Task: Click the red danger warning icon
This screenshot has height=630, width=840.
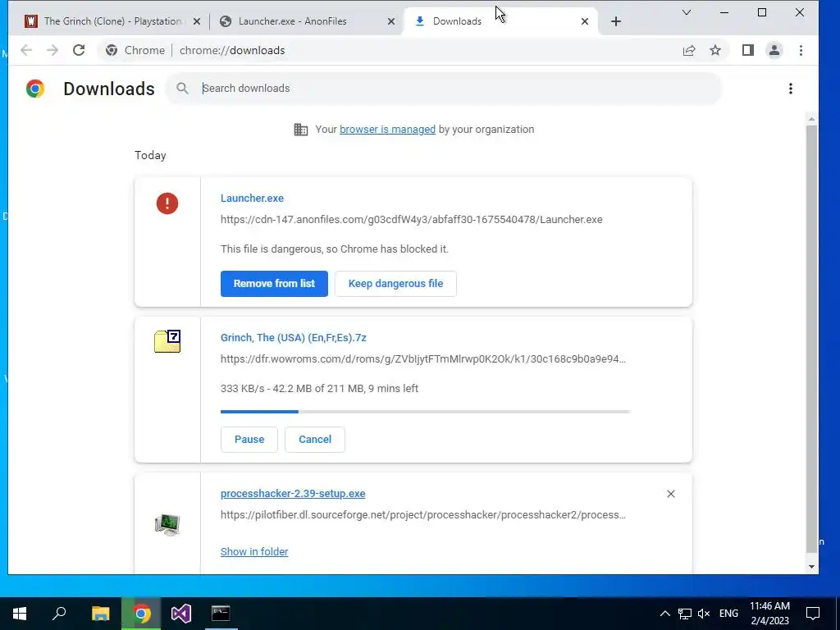Action: [x=167, y=203]
